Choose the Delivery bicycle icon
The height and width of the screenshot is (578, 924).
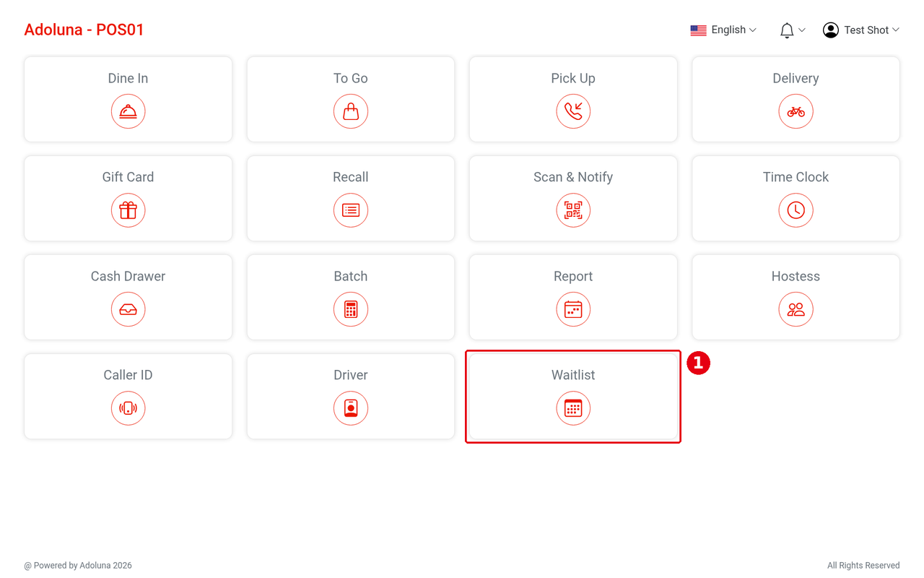[796, 111]
